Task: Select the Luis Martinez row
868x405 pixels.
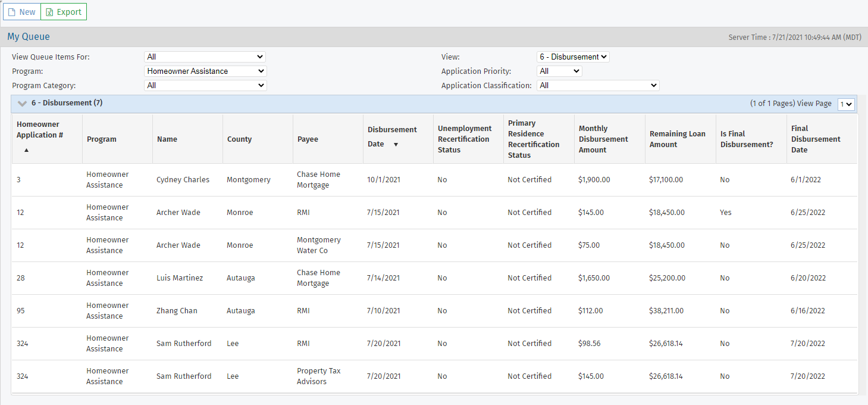Action: [x=179, y=278]
